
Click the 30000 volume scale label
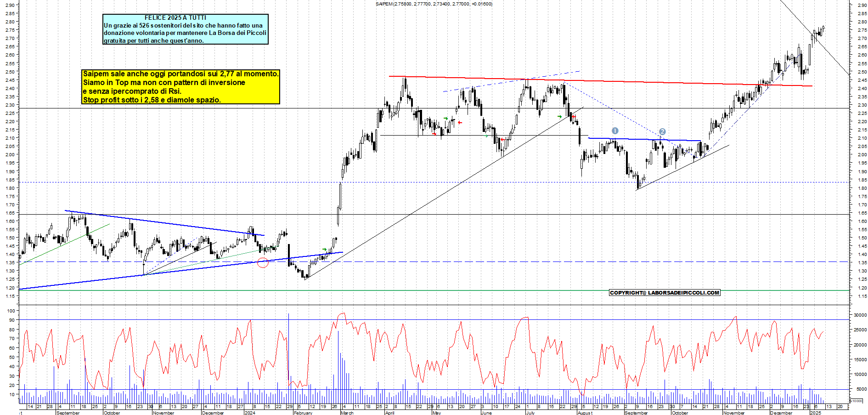coord(860,315)
